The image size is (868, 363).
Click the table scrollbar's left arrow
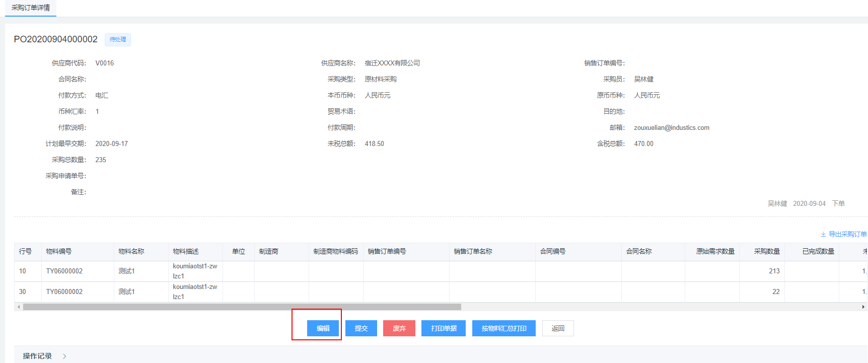19,307
